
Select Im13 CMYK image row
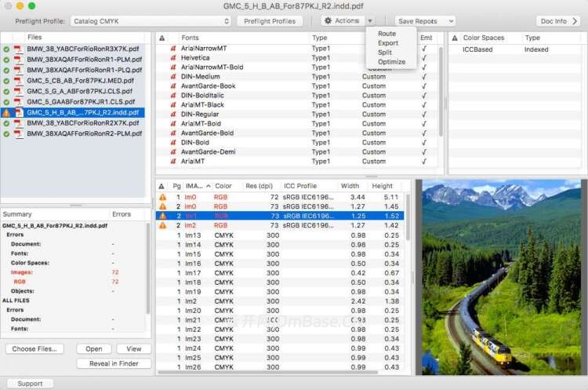coord(280,235)
